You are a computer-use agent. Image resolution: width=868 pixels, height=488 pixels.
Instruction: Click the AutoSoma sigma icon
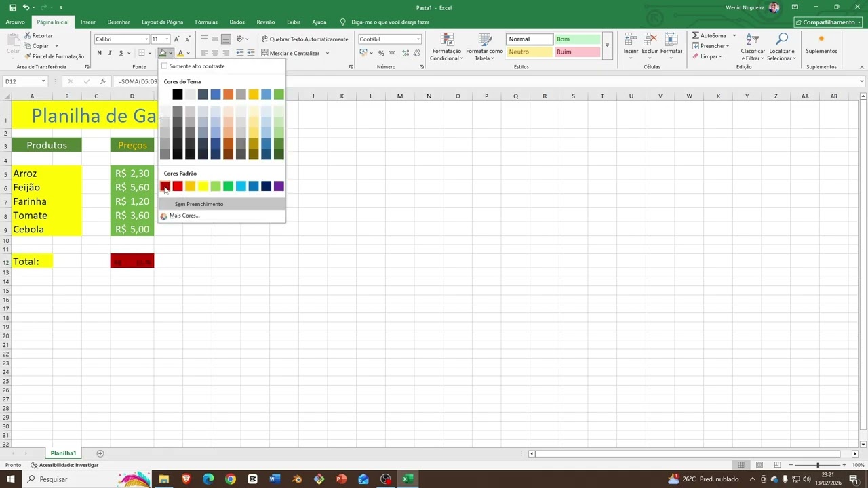(x=696, y=35)
